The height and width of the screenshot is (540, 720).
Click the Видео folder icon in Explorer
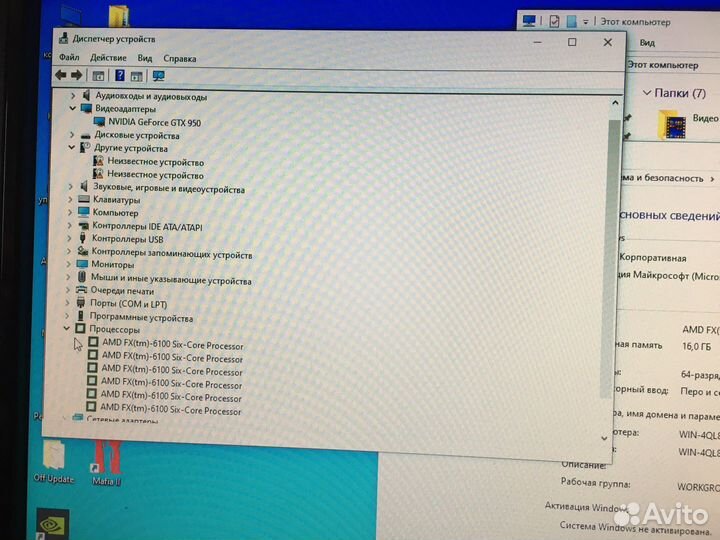[x=673, y=125]
